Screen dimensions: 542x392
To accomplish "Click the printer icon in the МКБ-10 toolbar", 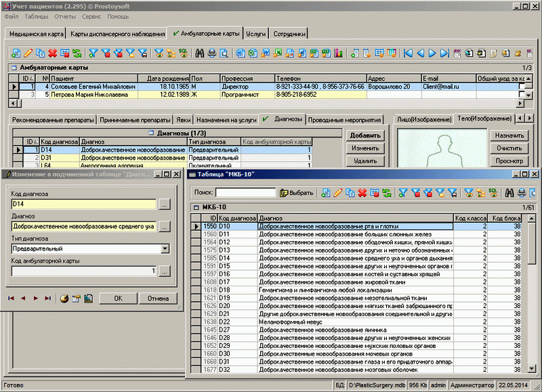I will coord(522,193).
